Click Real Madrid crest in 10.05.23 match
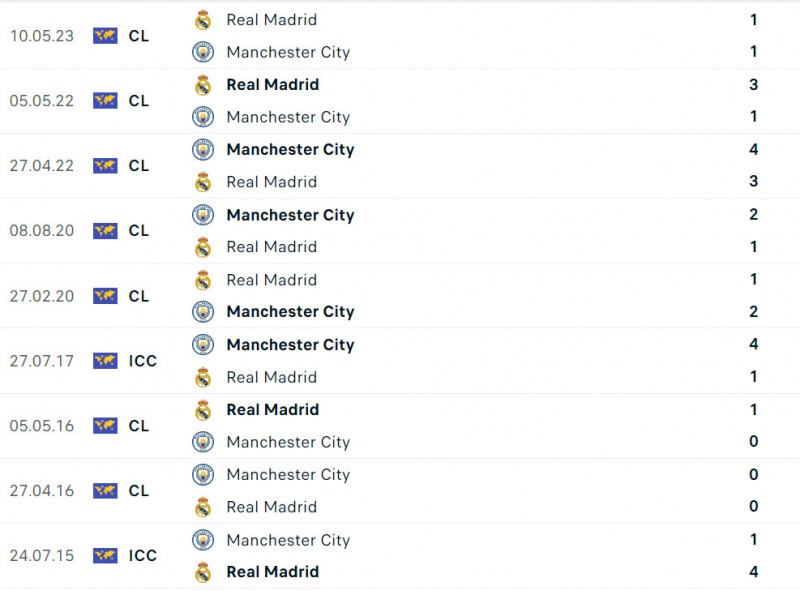 click(x=203, y=20)
